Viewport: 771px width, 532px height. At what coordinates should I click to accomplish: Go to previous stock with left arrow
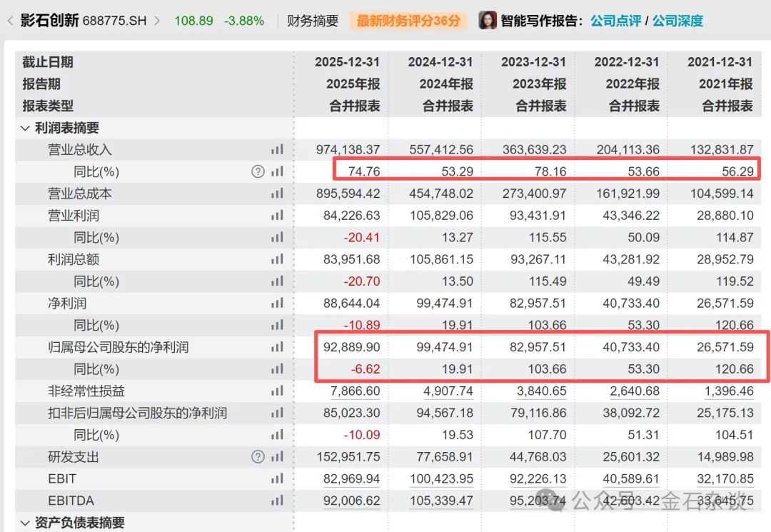point(10,21)
